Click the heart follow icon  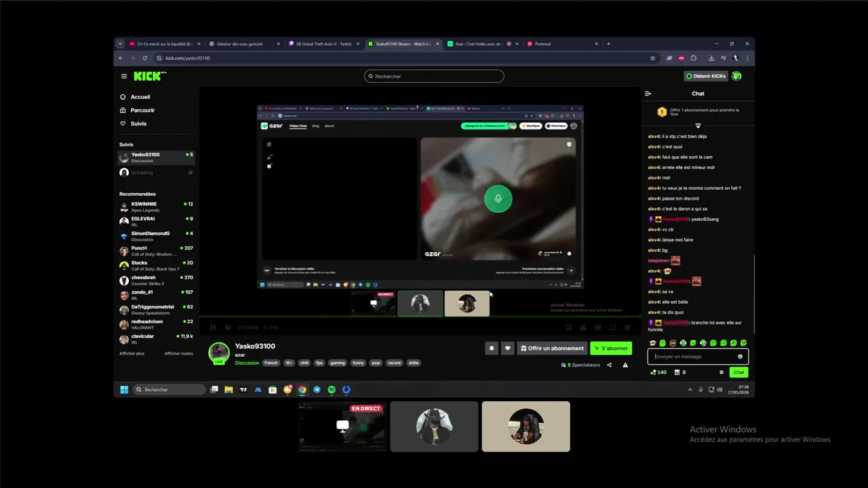point(507,348)
